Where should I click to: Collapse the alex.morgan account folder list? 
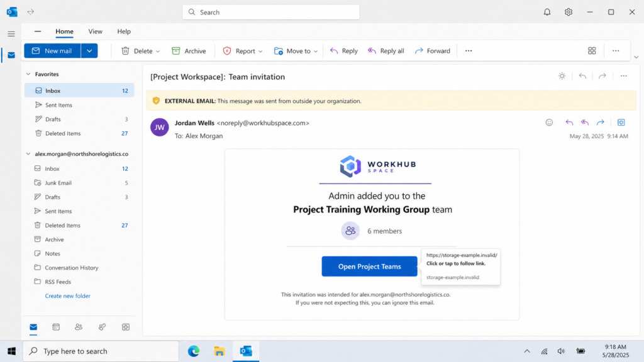coord(28,154)
